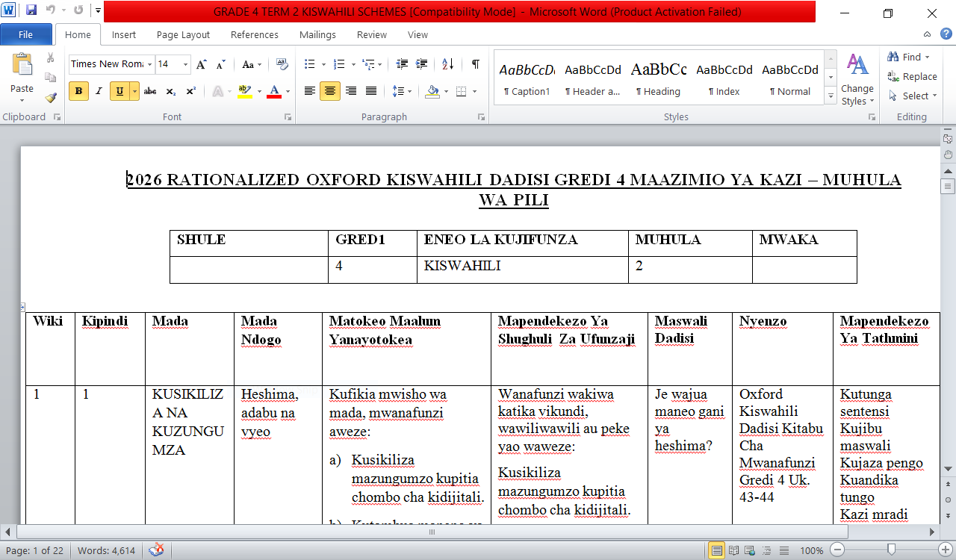Click the Save icon in quick access toolbar

point(31,11)
